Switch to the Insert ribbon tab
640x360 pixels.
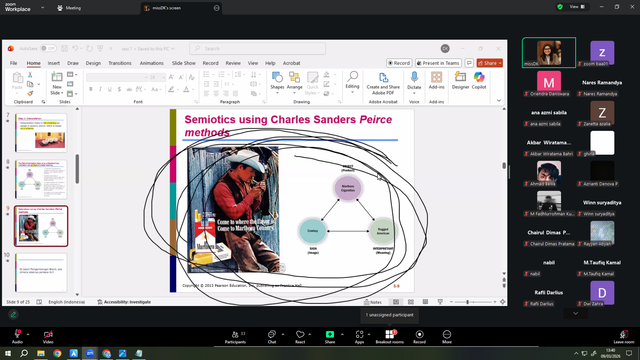pyautogui.click(x=53, y=63)
